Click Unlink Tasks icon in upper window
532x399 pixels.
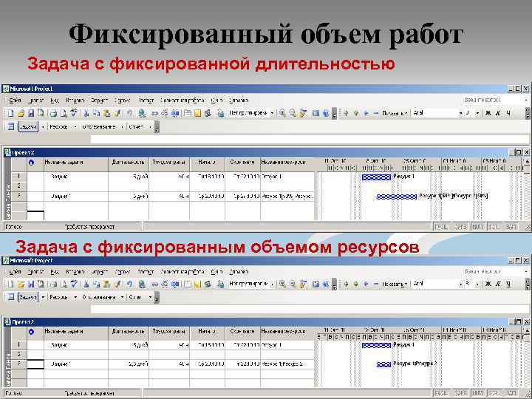click(x=165, y=113)
